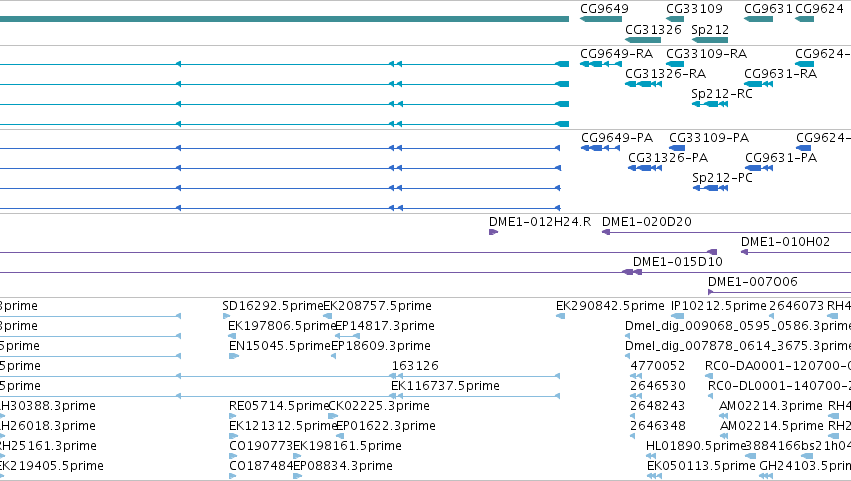
Task: Select the CG33109 gene label
Action: click(x=694, y=9)
